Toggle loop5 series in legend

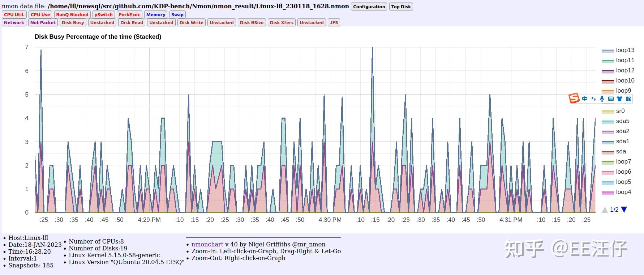[x=616, y=182]
